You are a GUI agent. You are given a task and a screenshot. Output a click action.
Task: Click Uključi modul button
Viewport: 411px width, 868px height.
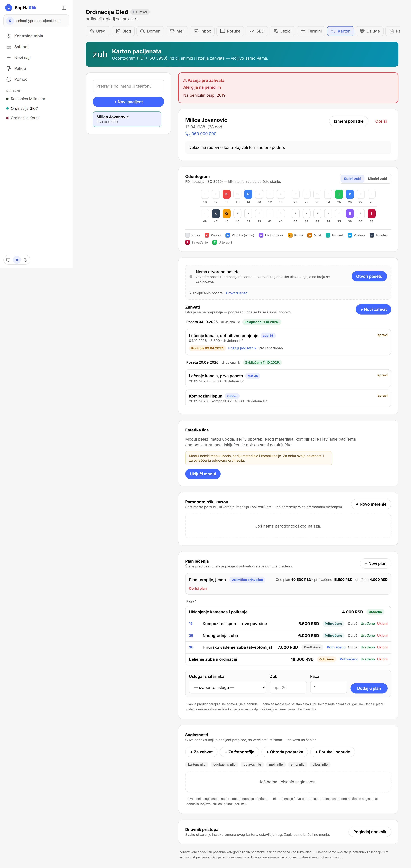click(203, 474)
